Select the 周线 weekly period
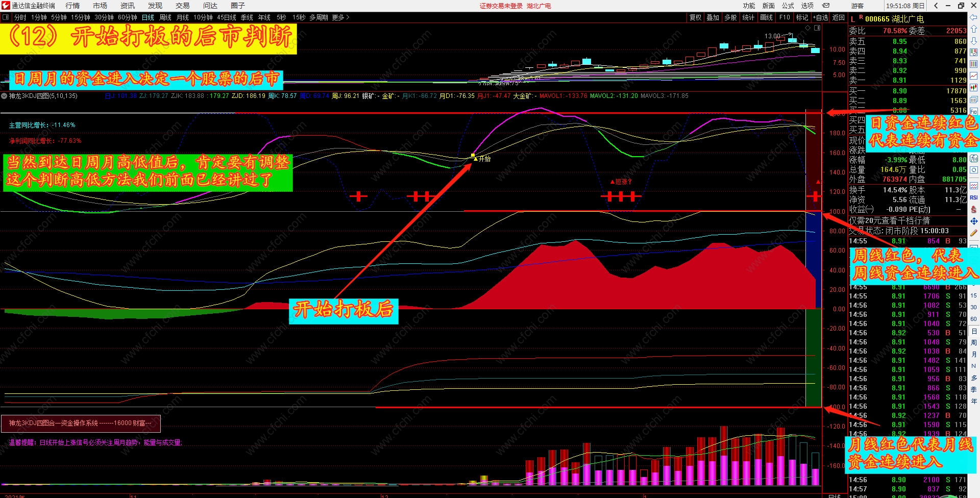The image size is (980, 498). coord(165,17)
